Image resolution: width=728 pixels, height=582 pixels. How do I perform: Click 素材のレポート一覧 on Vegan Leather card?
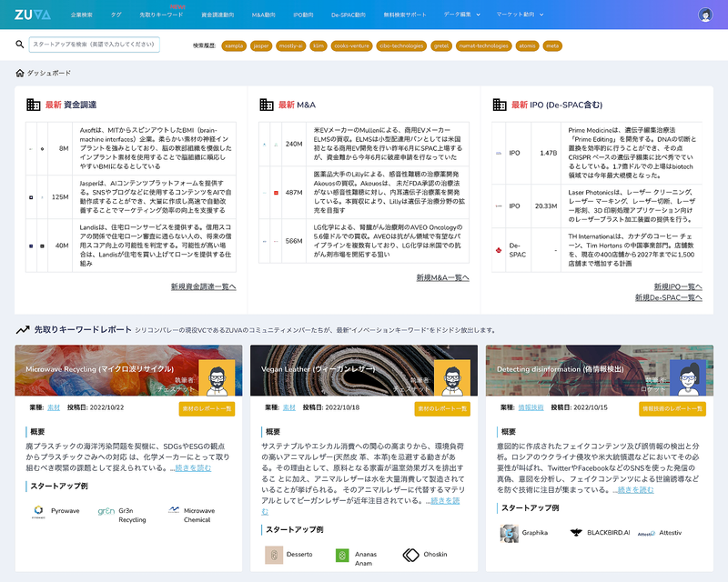(x=442, y=409)
